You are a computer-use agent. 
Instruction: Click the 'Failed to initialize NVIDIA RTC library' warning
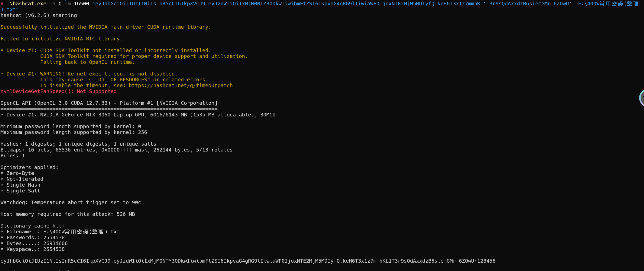(x=61, y=39)
